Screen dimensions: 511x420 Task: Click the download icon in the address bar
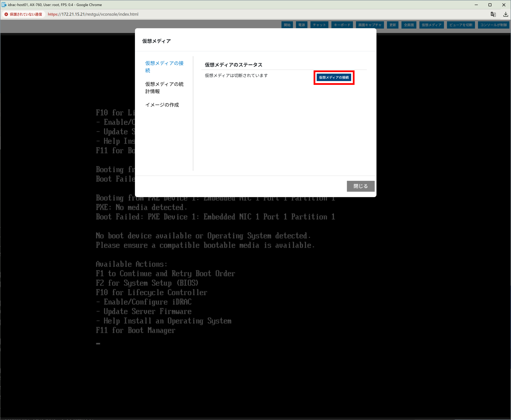click(x=506, y=14)
